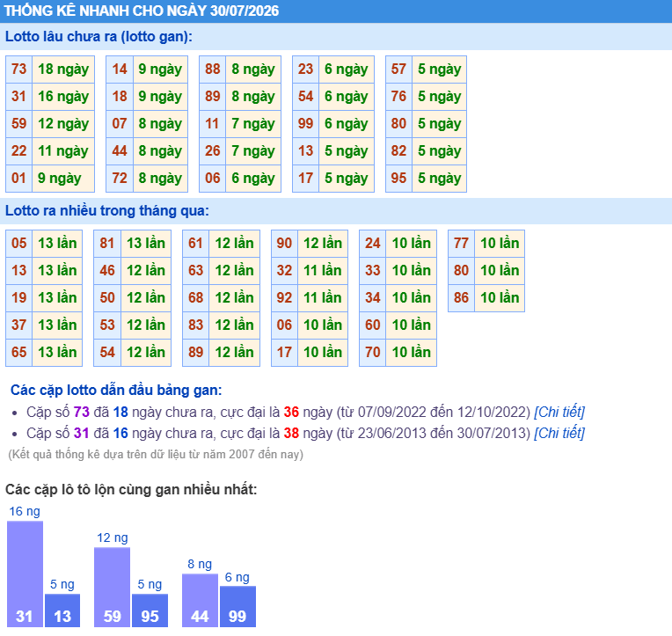Viewport: 672px width, 636px height.
Task: Click number 53 in the frequent lotto table
Action: [107, 325]
